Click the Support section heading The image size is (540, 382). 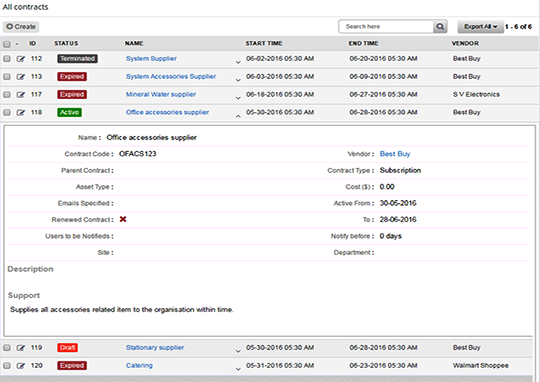coord(24,296)
